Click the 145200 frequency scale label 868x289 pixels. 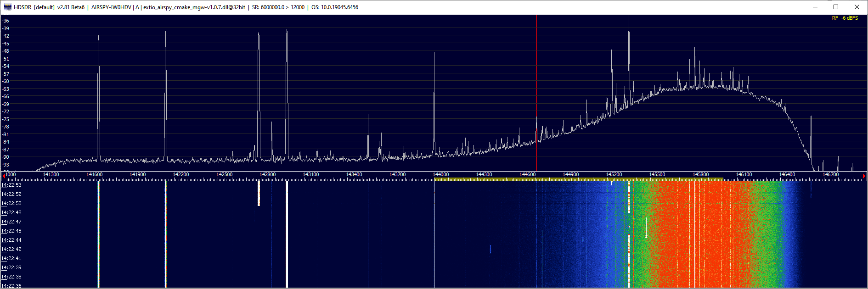tap(614, 175)
